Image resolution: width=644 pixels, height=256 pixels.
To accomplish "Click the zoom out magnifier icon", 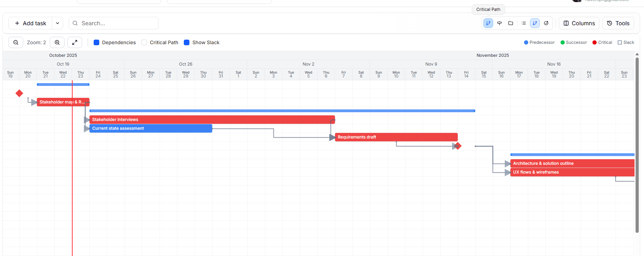I will tap(16, 42).
